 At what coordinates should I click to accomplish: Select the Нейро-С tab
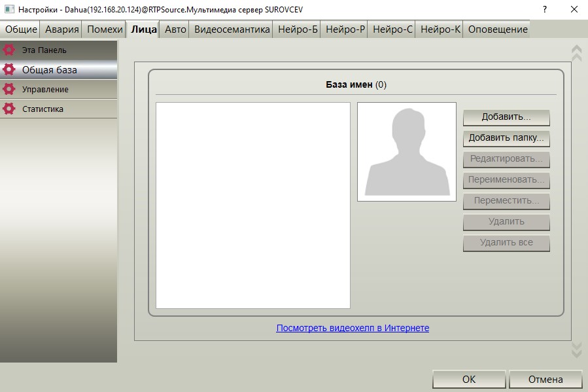(392, 29)
